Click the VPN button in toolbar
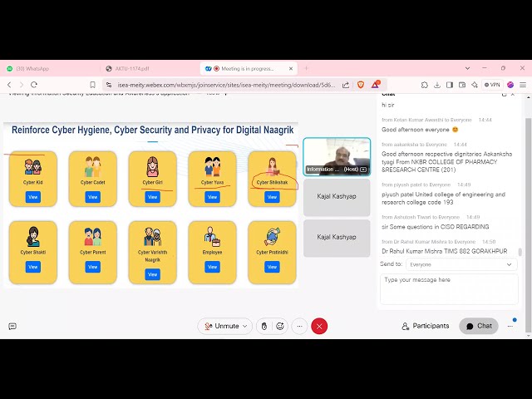The height and width of the screenshot is (399, 532). coord(492,85)
